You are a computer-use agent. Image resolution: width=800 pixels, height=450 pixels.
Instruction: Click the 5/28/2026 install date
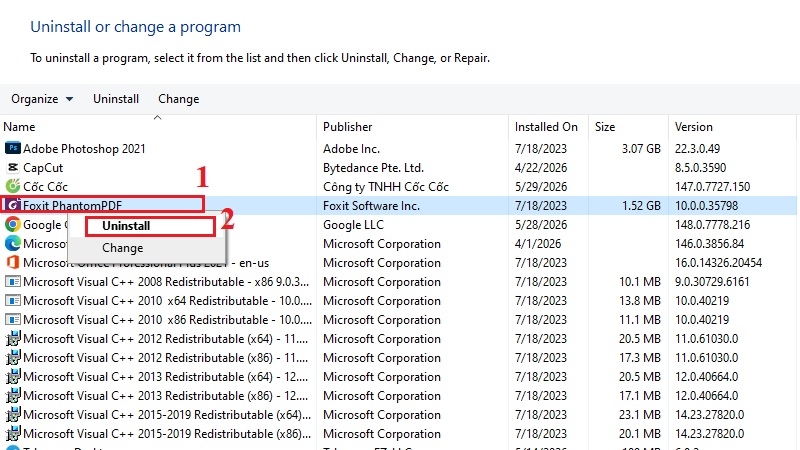coord(541,224)
